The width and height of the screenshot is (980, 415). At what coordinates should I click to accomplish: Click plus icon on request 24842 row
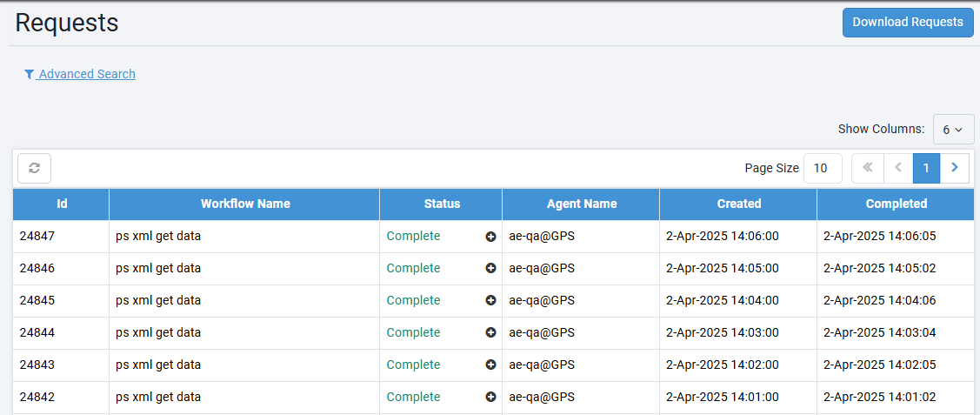[490, 398]
